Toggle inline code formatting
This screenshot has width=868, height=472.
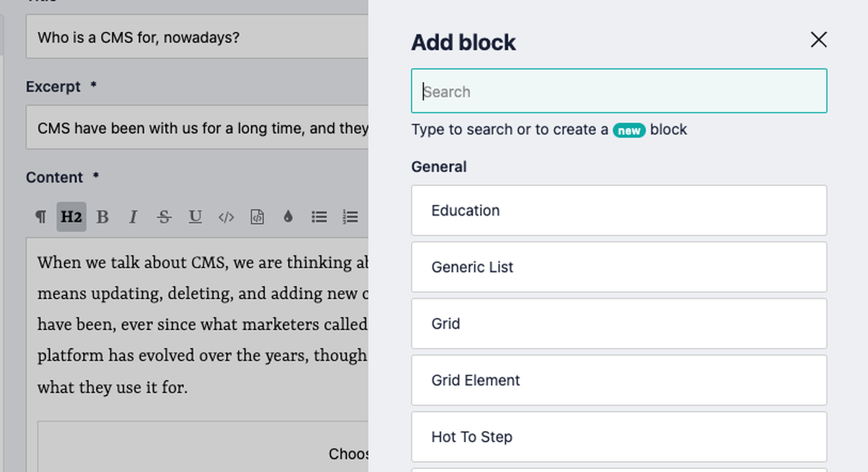(226, 216)
